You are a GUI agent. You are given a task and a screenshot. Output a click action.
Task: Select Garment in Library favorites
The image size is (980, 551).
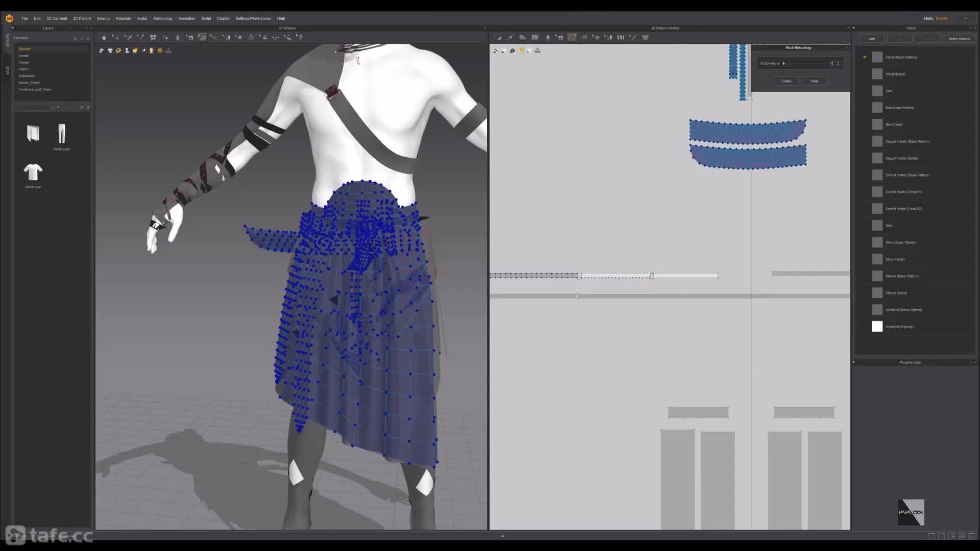coord(25,49)
